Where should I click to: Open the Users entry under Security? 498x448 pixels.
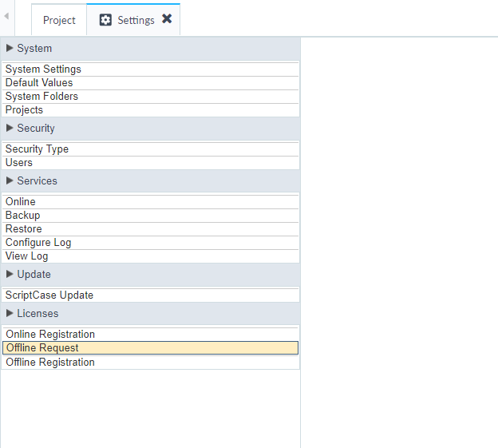pos(150,163)
